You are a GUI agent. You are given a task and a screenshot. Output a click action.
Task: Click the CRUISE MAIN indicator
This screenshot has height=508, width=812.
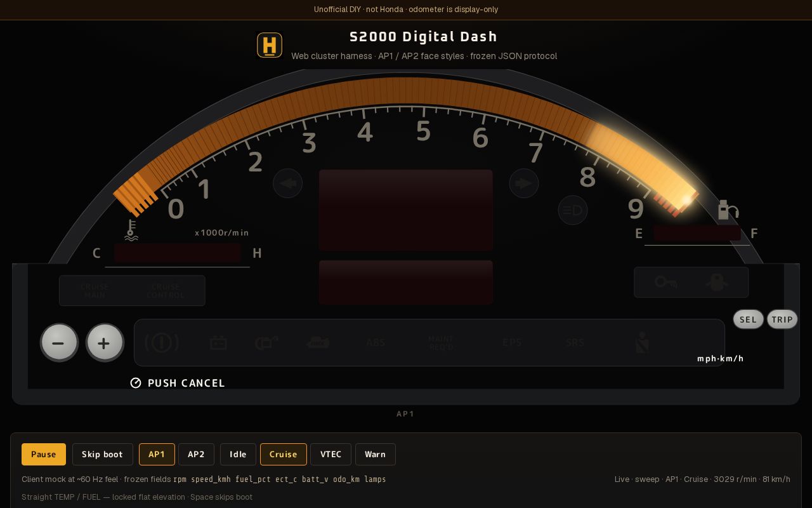click(x=95, y=291)
